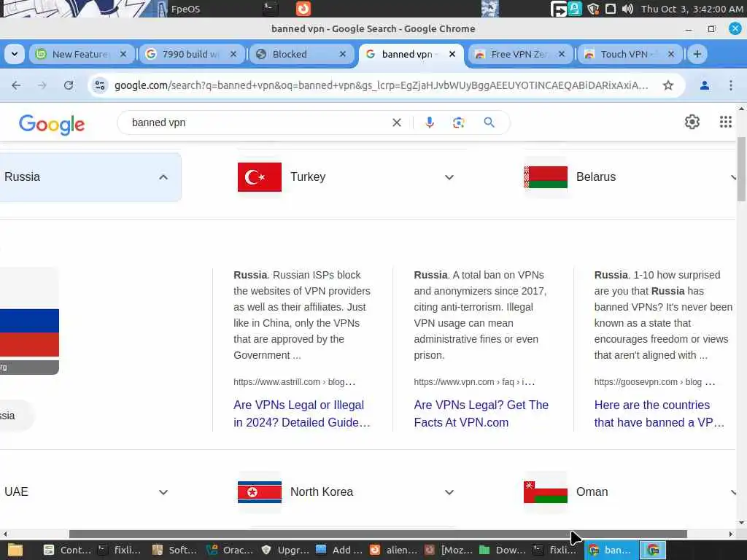Image resolution: width=747 pixels, height=560 pixels.
Task: Click the clock in top panel
Action: [x=692, y=9]
